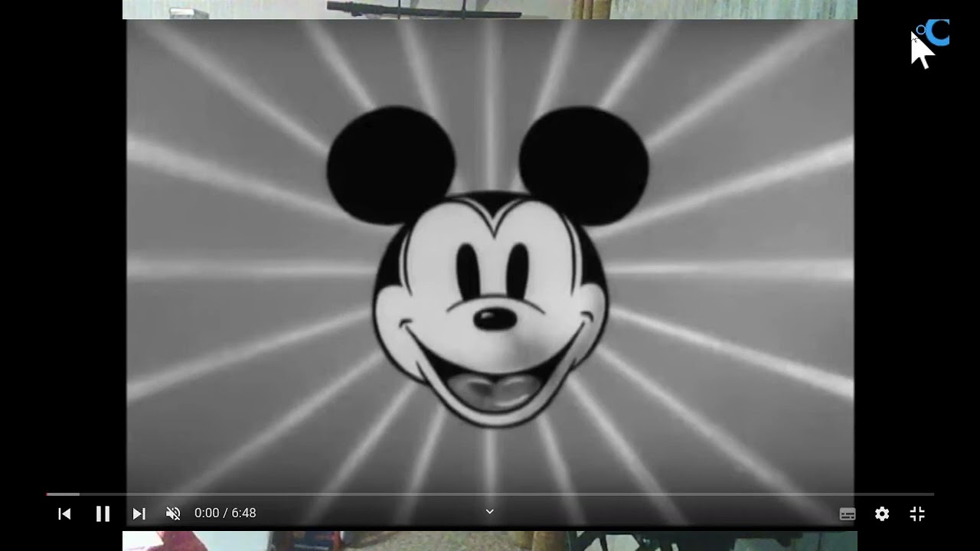
Task: Expand the chevron below the video
Action: (x=490, y=511)
